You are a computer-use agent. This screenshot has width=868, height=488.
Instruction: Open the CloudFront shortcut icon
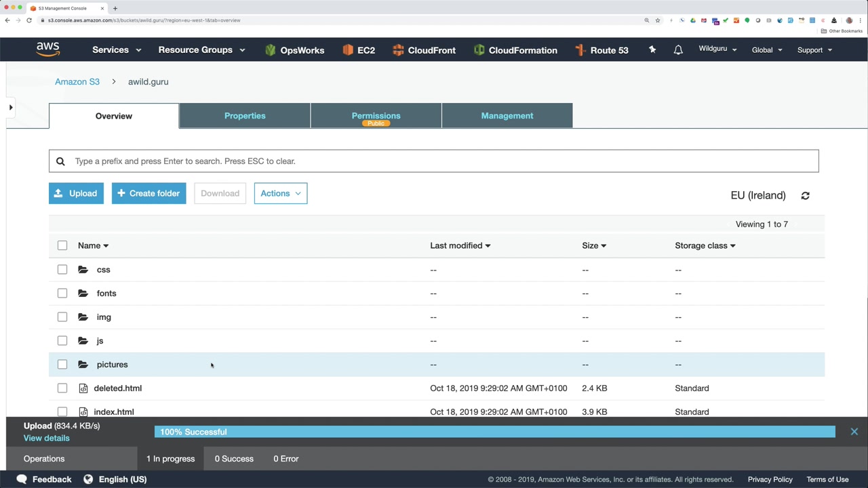(x=398, y=50)
